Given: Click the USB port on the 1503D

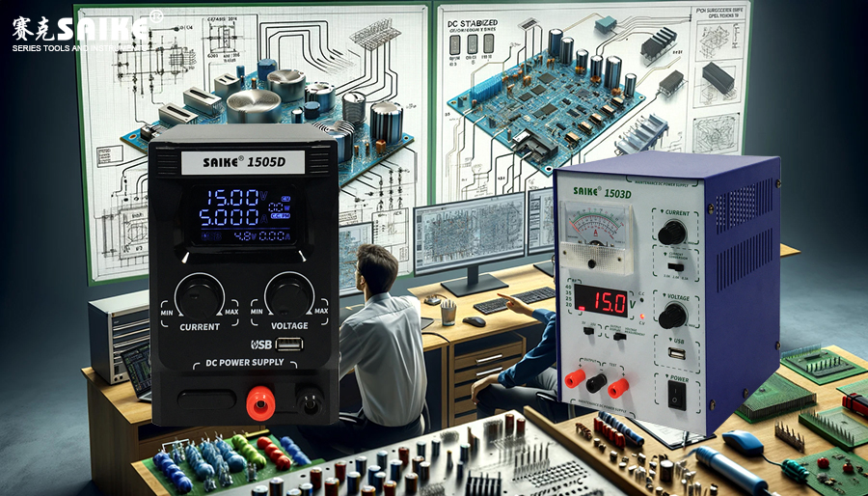Looking at the screenshot, I should click(x=676, y=354).
